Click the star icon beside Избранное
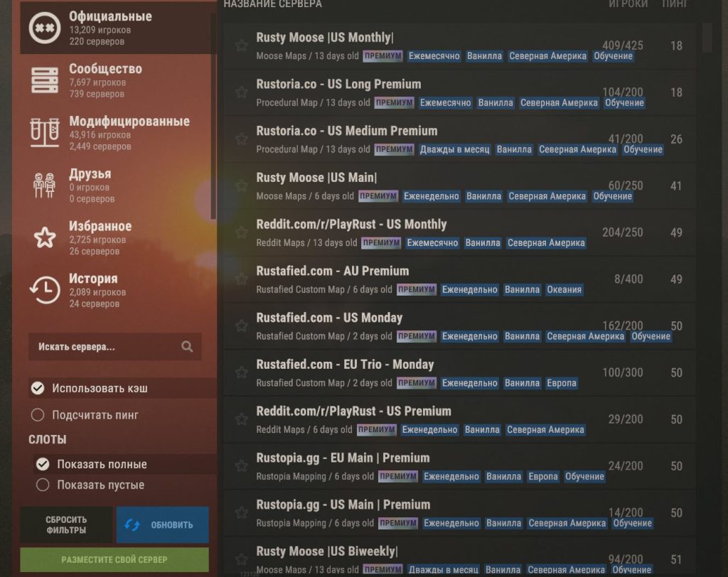The image size is (728, 577). coord(45,237)
